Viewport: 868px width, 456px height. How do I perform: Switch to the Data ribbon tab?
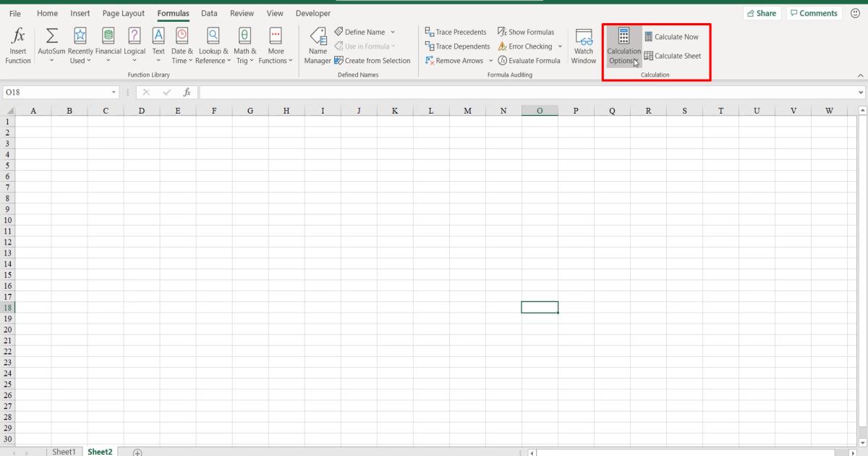click(209, 13)
